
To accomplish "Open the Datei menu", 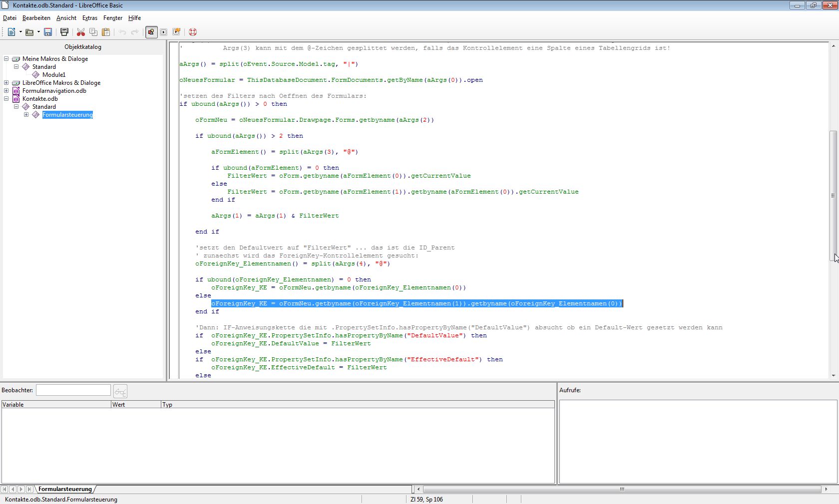I will click(9, 18).
